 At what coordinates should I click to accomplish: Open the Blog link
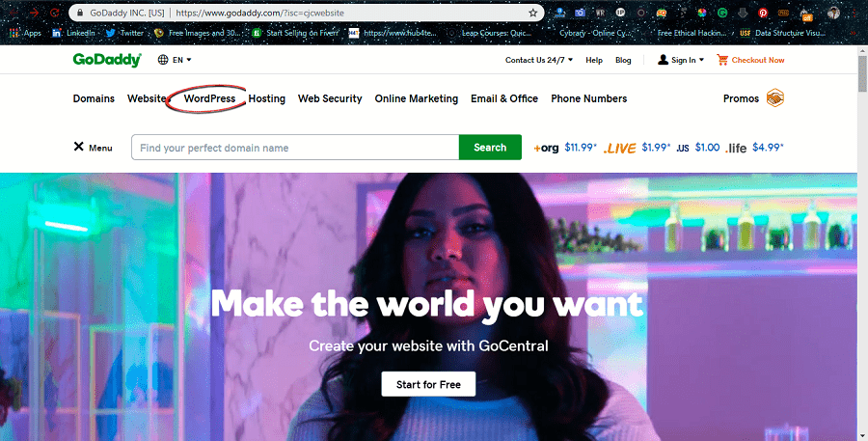tap(623, 60)
